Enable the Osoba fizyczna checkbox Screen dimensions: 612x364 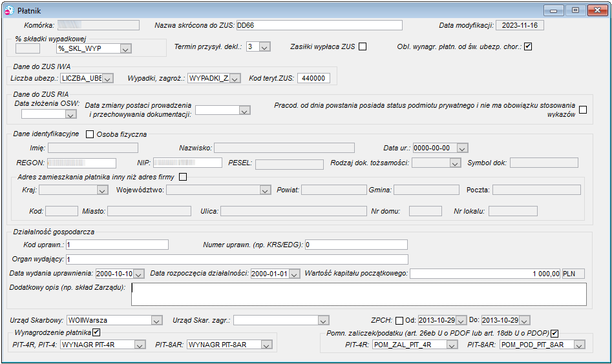pyautogui.click(x=90, y=134)
